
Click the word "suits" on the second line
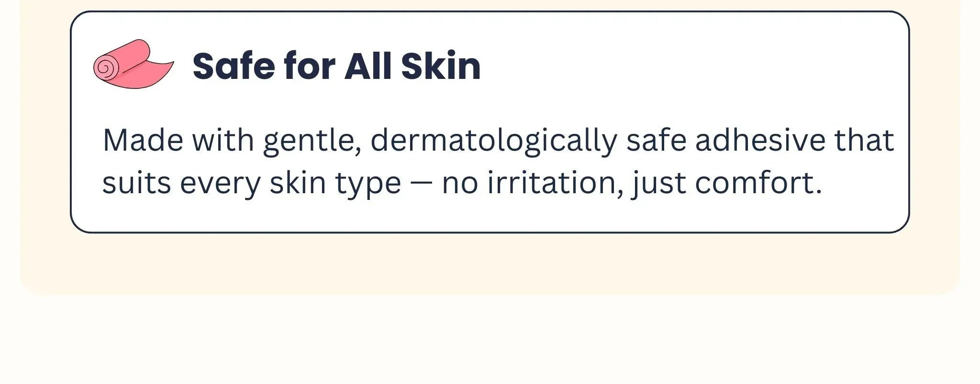click(136, 183)
